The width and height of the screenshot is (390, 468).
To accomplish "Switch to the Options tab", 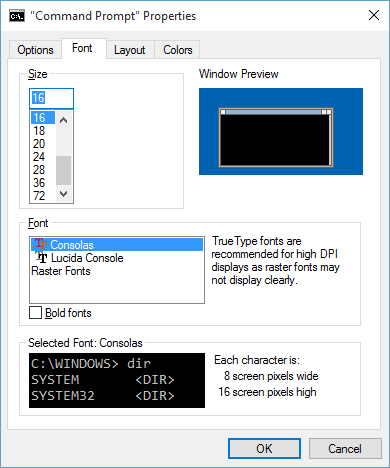I will click(35, 50).
